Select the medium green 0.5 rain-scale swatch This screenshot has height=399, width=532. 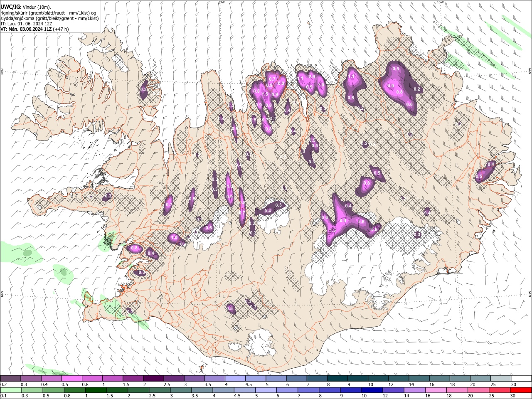point(54,390)
